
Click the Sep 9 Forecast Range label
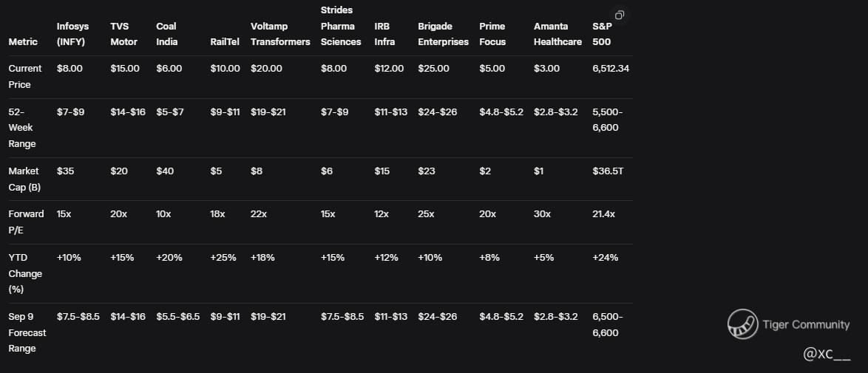tap(26, 332)
